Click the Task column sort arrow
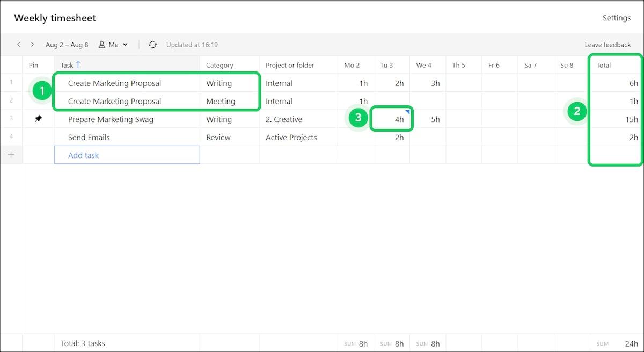 pos(78,65)
